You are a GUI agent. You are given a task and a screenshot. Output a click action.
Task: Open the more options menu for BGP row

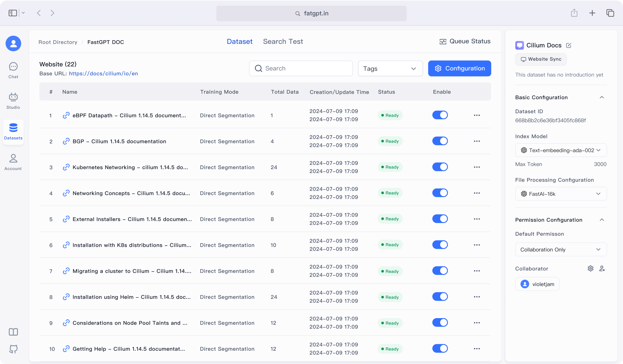click(x=477, y=141)
